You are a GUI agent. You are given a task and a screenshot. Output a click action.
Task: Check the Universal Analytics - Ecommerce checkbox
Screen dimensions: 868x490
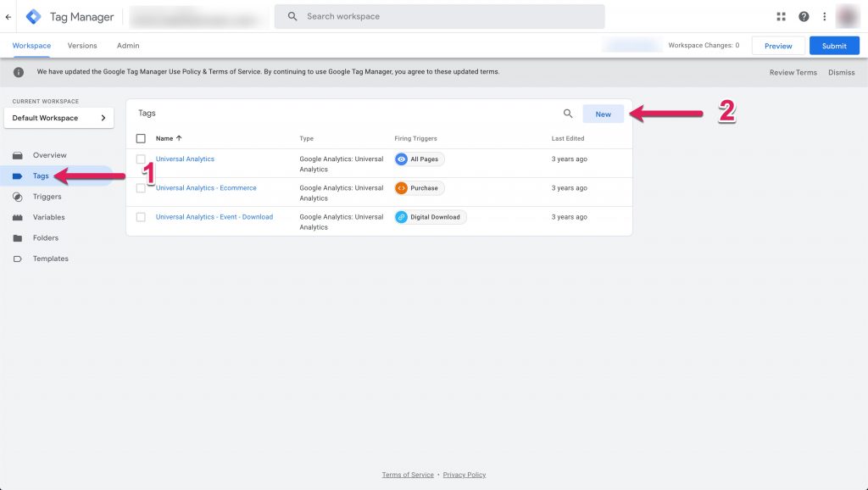(141, 188)
